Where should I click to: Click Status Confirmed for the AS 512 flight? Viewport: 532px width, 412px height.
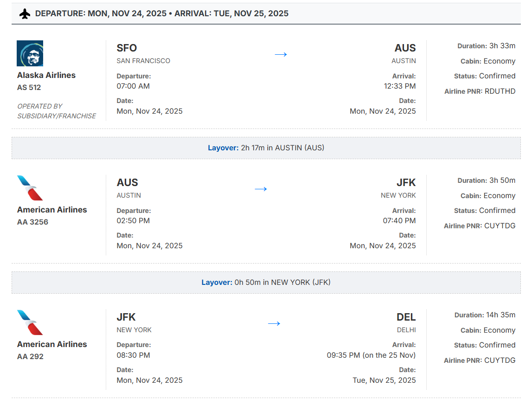(x=485, y=76)
